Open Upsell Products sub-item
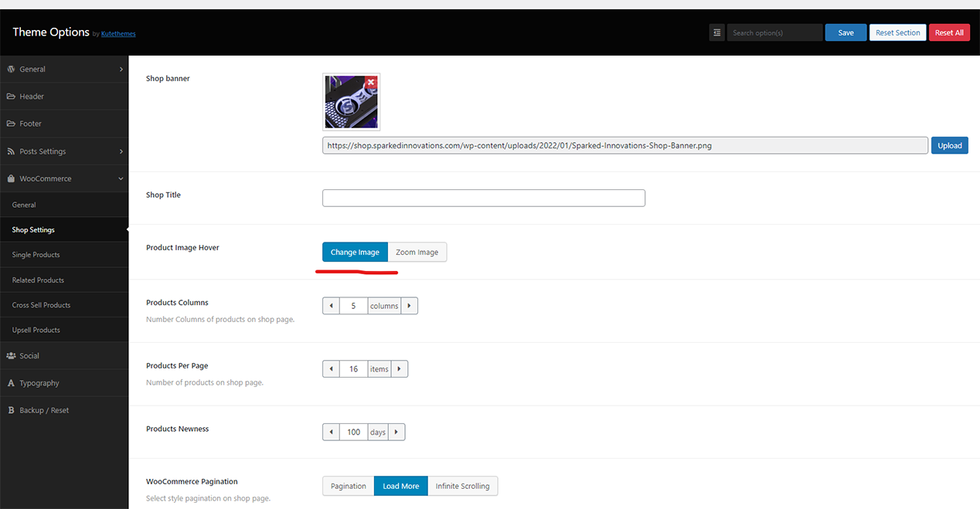The image size is (980, 509). (64, 330)
